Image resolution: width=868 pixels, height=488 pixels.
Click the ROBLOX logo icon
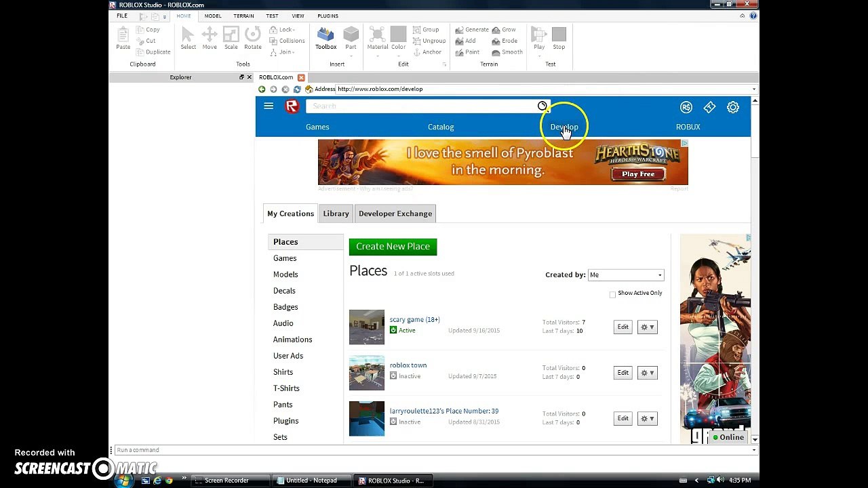pyautogui.click(x=292, y=106)
